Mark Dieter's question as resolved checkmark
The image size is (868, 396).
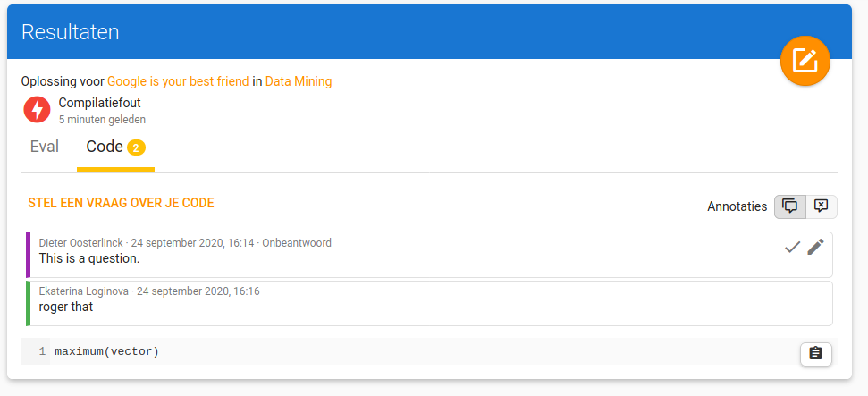[793, 248]
